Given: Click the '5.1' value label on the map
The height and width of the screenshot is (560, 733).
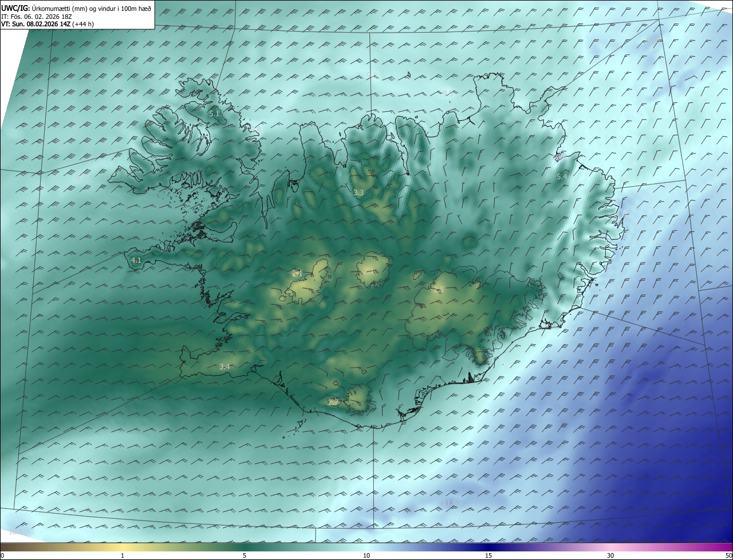Looking at the screenshot, I should (214, 114).
